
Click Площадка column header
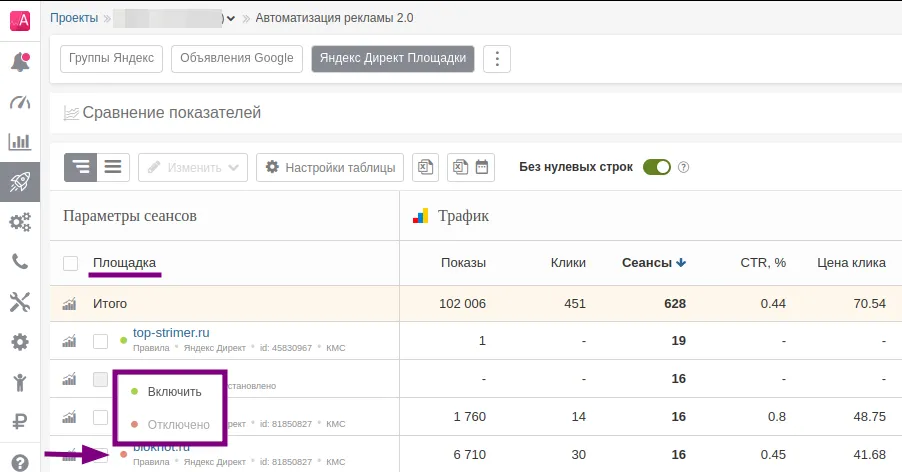124,263
